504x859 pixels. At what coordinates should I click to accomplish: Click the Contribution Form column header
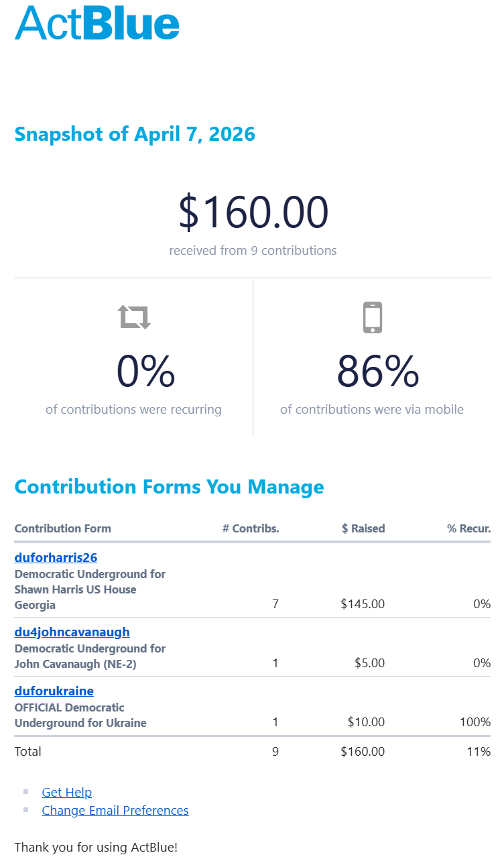coord(63,528)
